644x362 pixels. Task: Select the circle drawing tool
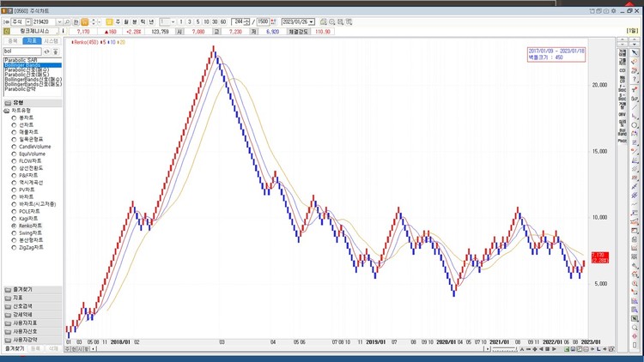635,125
